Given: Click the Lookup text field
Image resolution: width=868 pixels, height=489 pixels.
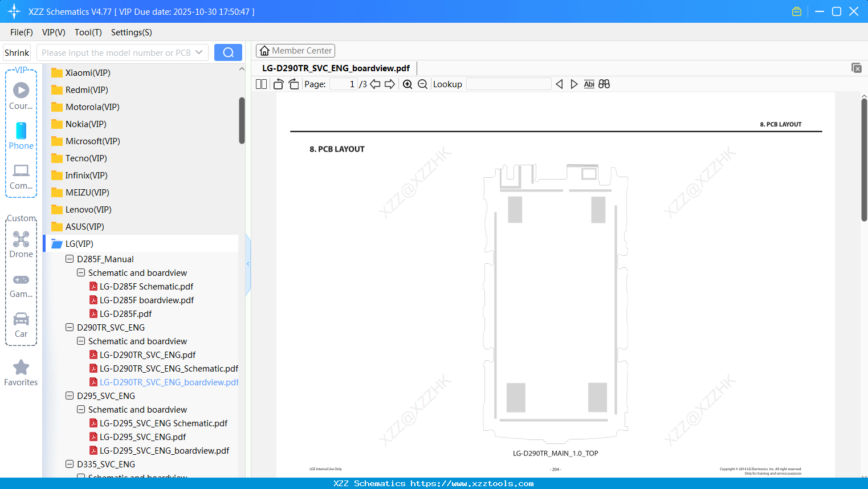Looking at the screenshot, I should pos(508,84).
